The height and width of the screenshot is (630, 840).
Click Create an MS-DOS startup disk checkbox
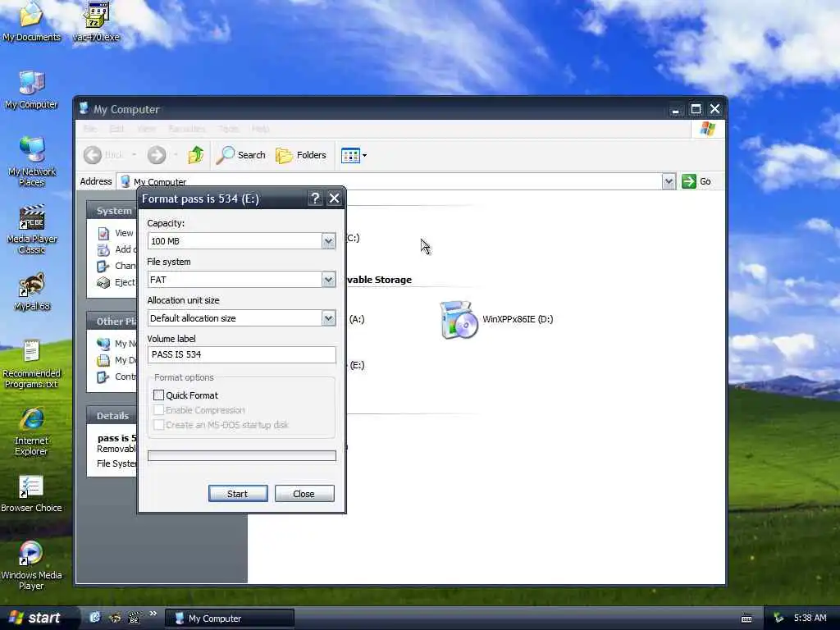158,425
